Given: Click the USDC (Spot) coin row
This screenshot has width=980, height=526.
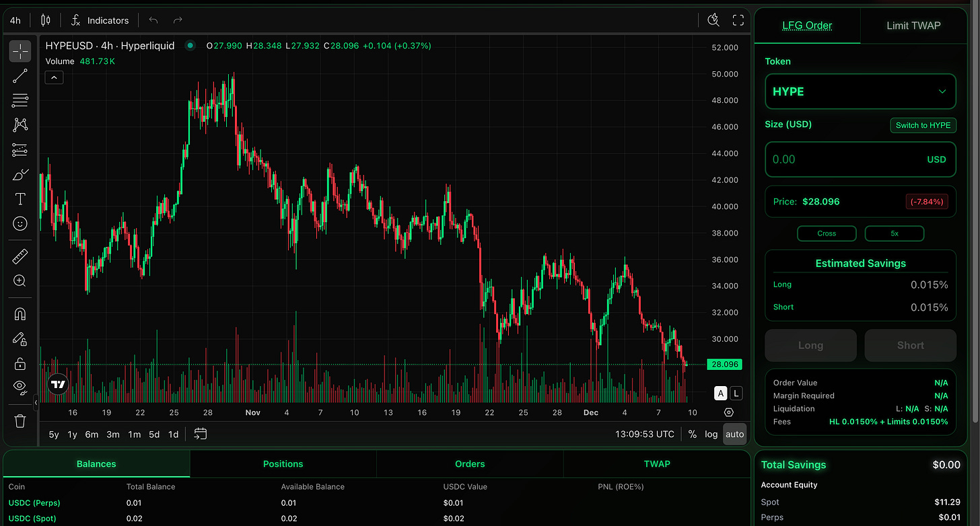Looking at the screenshot, I should click(x=377, y=519).
